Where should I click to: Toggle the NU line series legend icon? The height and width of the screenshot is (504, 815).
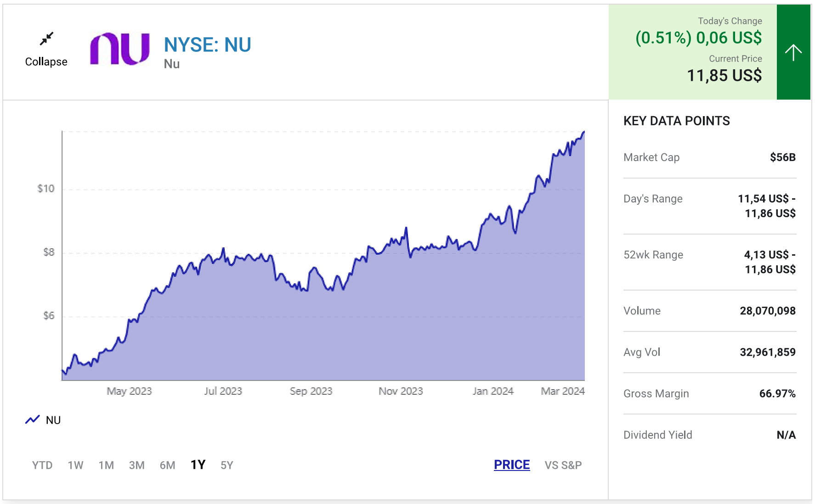click(33, 420)
